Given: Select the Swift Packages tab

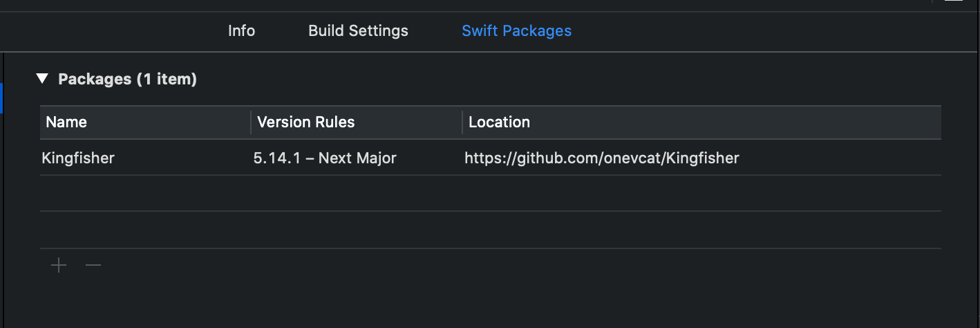Looking at the screenshot, I should [x=516, y=31].
